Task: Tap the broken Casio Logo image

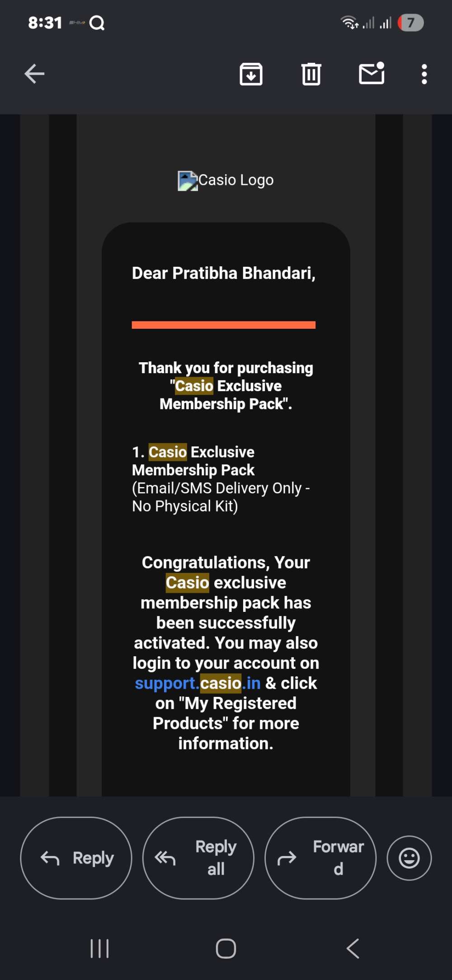Action: point(188,181)
